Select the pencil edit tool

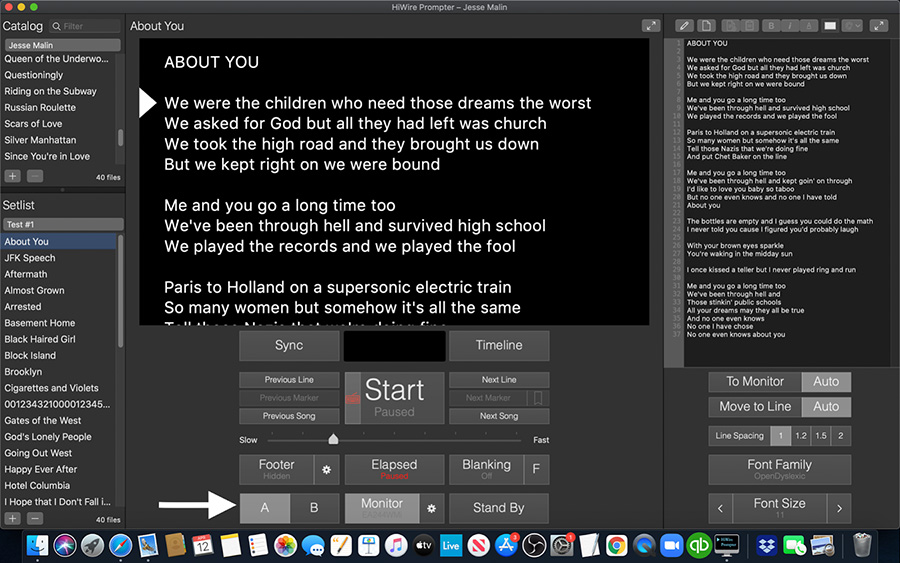[x=684, y=26]
